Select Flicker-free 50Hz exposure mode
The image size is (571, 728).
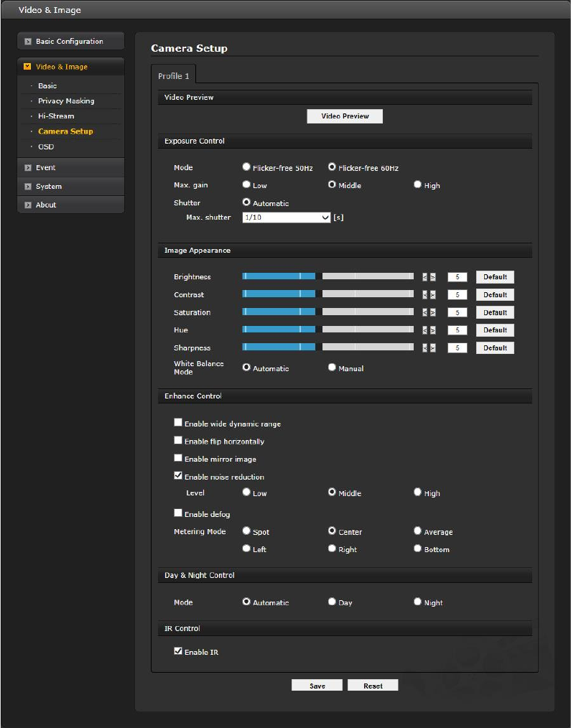tap(246, 167)
